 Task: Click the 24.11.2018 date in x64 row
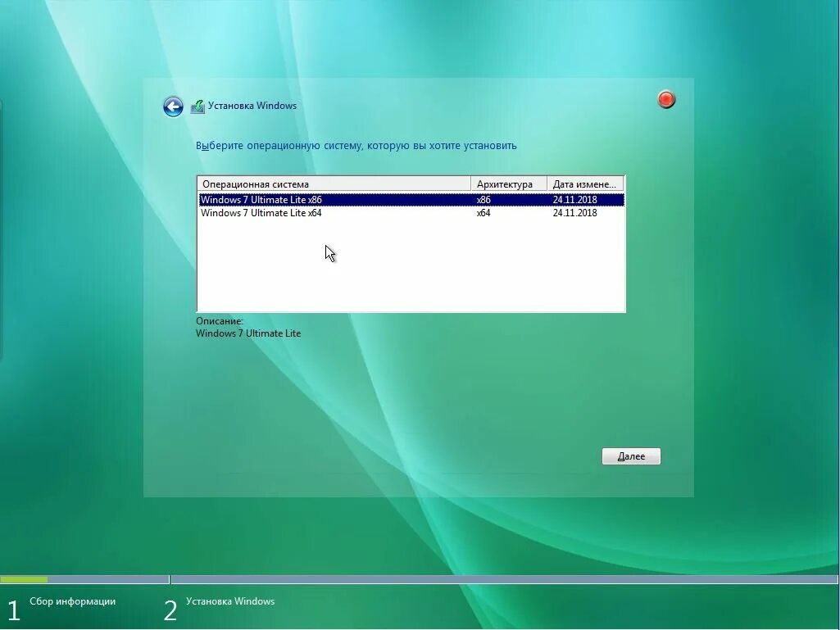point(574,213)
